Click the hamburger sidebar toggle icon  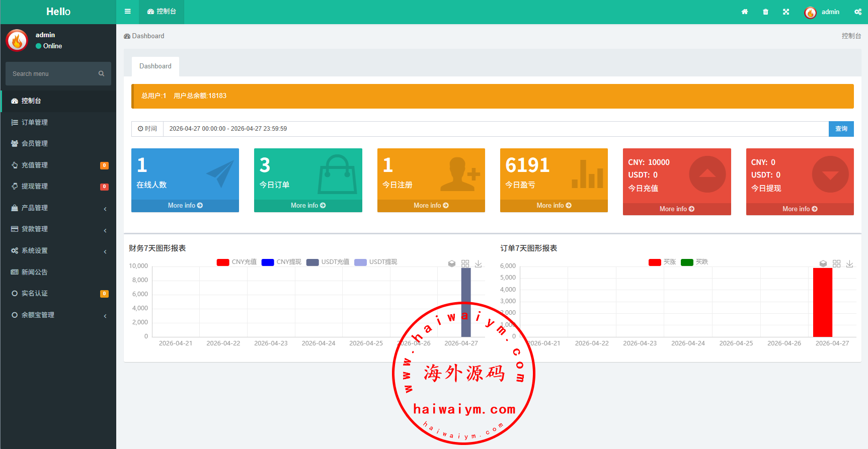click(128, 12)
